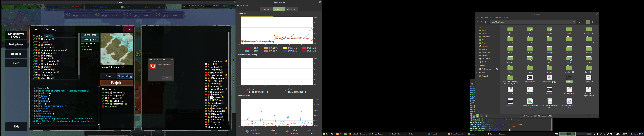Click the parent-directory up arrow in file manager
The width and height of the screenshot is (644, 136).
486,22
